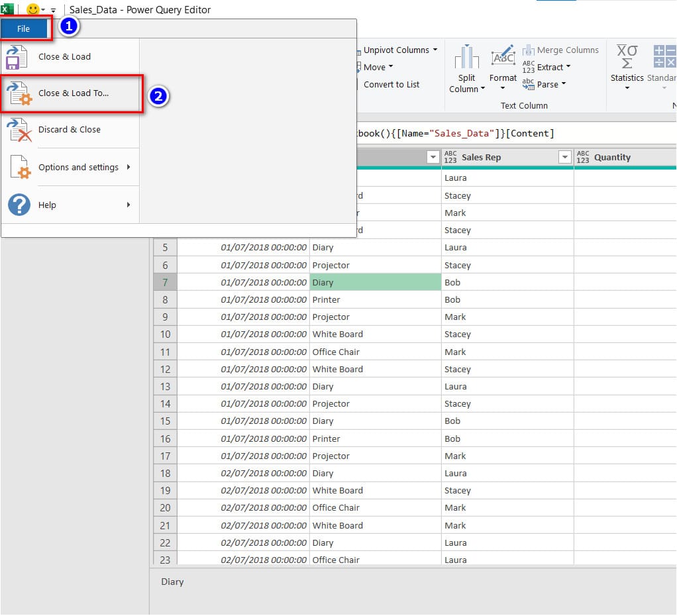Click the Close & Load To icon
This screenshot has height=616, width=677.
pyautogui.click(x=17, y=93)
